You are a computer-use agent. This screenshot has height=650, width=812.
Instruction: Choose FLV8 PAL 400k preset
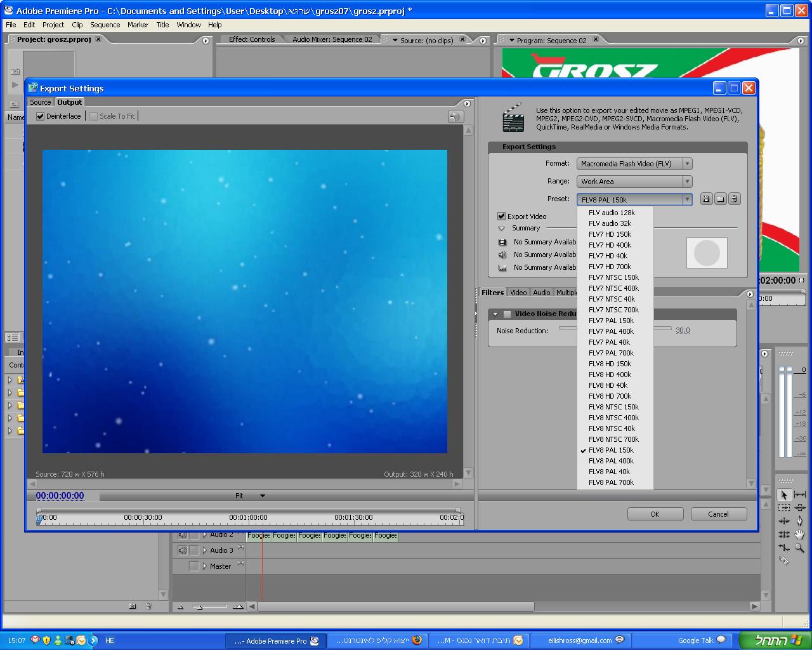pos(615,461)
